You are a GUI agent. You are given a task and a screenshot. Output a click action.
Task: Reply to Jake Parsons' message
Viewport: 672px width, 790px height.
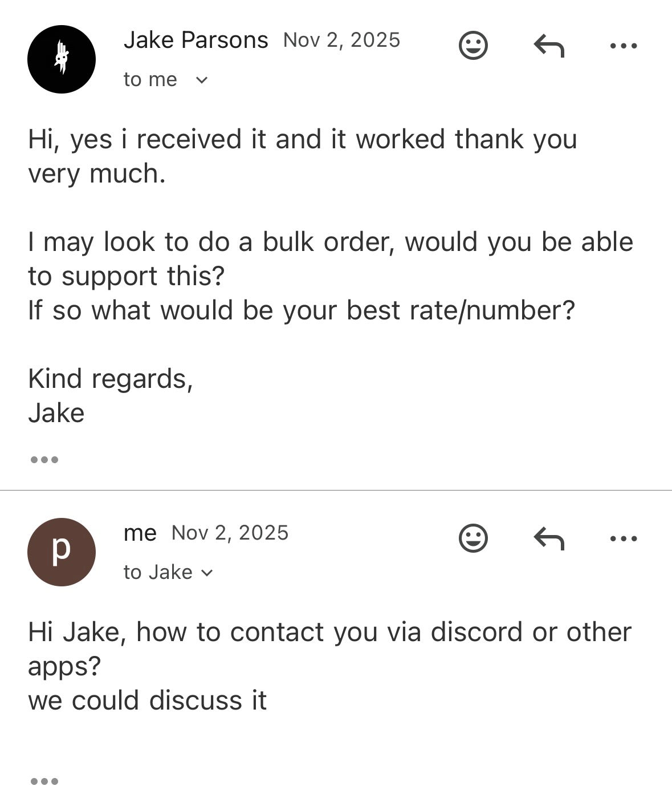coord(548,46)
